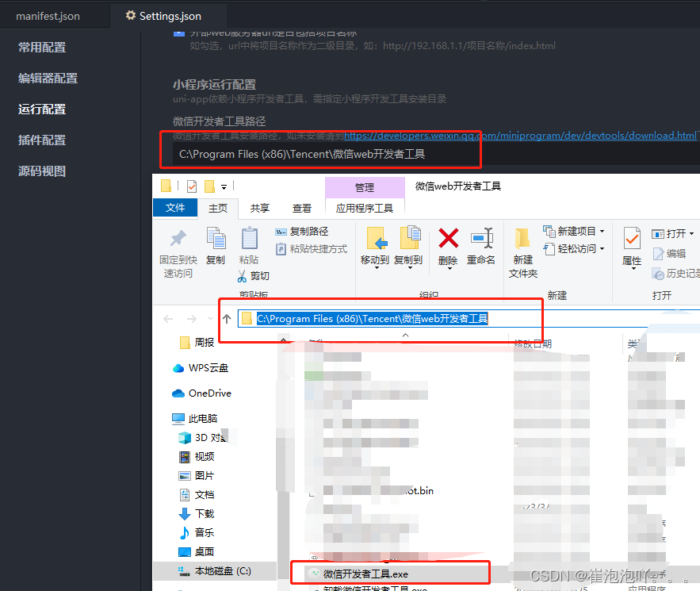Open the recent locations dropdown arrow
Image resolution: width=700 pixels, height=591 pixels.
[210, 319]
